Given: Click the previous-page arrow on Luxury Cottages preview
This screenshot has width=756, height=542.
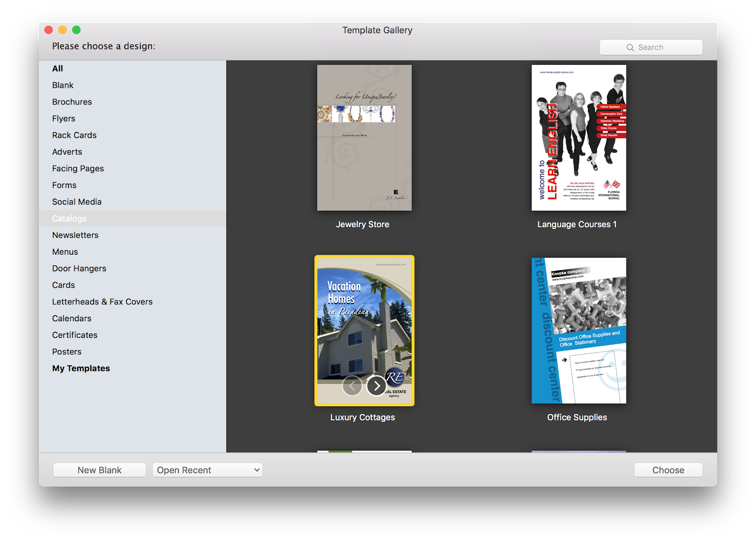Looking at the screenshot, I should coord(352,386).
